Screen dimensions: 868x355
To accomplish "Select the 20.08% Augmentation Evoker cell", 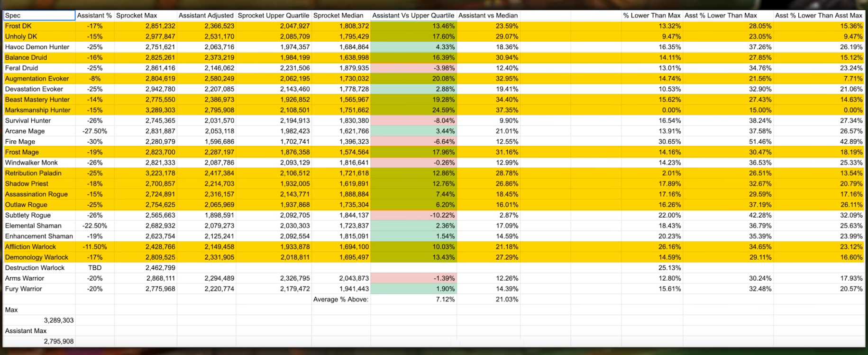I will 413,79.
